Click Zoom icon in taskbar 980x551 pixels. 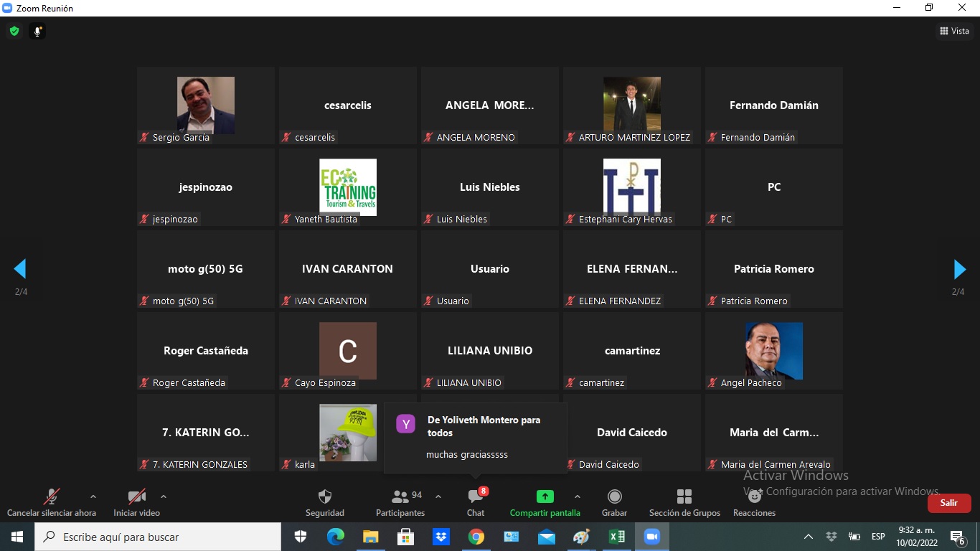[x=651, y=537]
